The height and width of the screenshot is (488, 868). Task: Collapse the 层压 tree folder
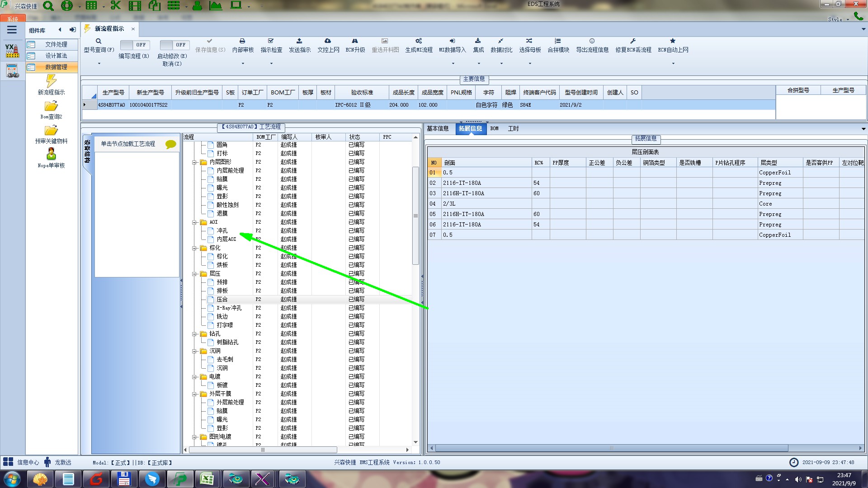(x=194, y=273)
